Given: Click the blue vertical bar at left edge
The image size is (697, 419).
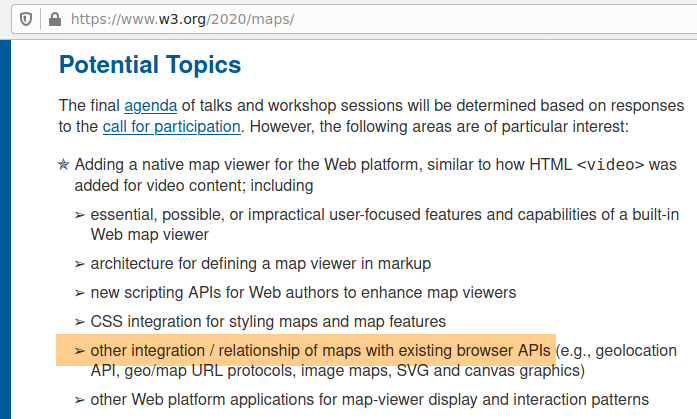Looking at the screenshot, I should coord(4,230).
